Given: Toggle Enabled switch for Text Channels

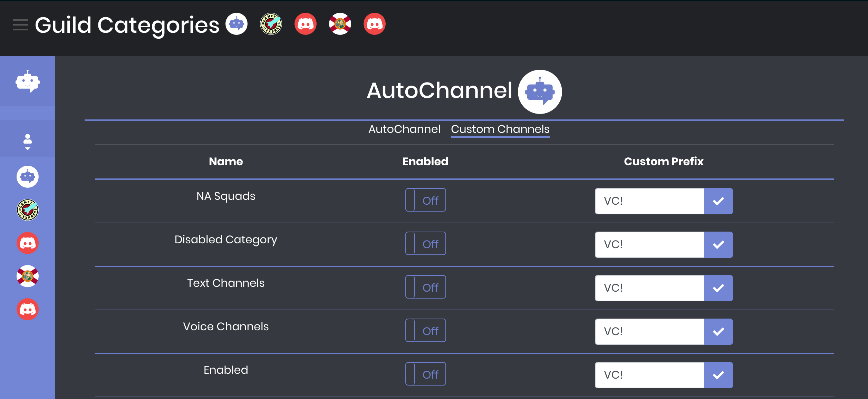Looking at the screenshot, I should click(425, 287).
